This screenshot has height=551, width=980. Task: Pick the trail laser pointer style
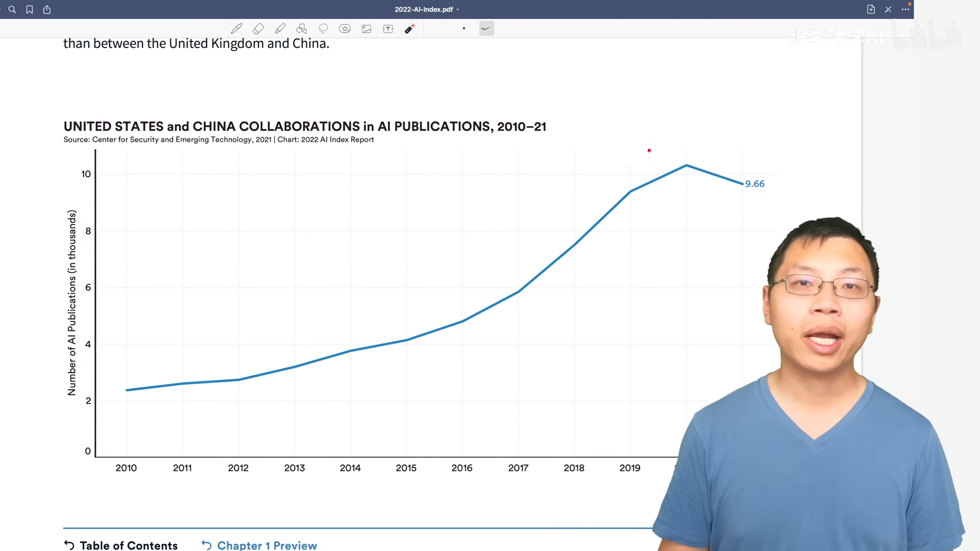(486, 29)
